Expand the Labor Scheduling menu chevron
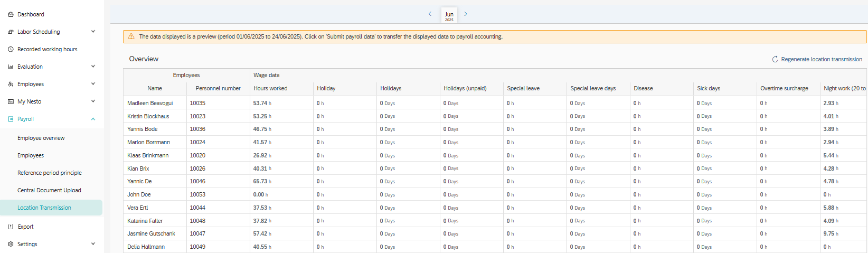This screenshot has height=253, width=868. pos(93,32)
